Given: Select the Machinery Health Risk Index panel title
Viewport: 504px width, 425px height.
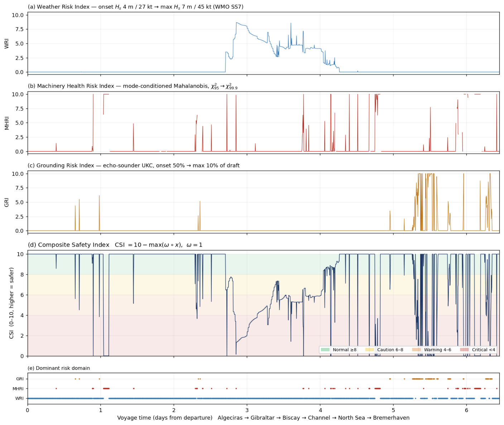Looking at the screenshot, I should 133,86.
